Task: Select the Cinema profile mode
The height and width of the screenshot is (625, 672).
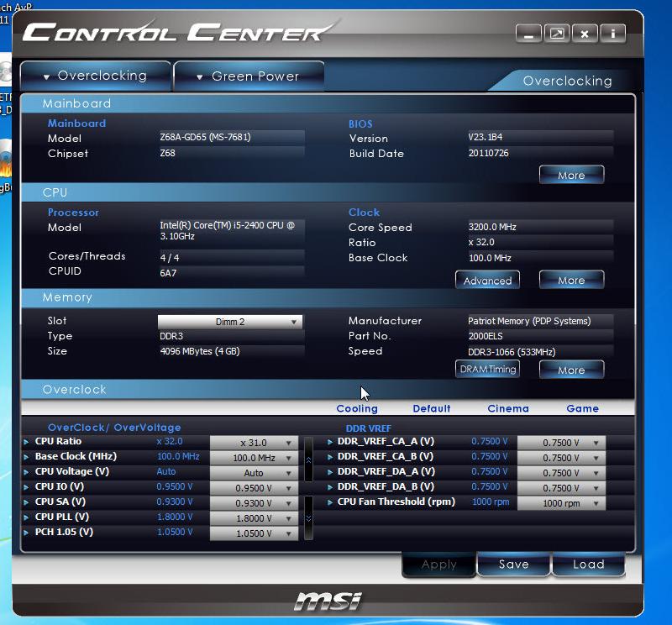Action: pos(508,409)
